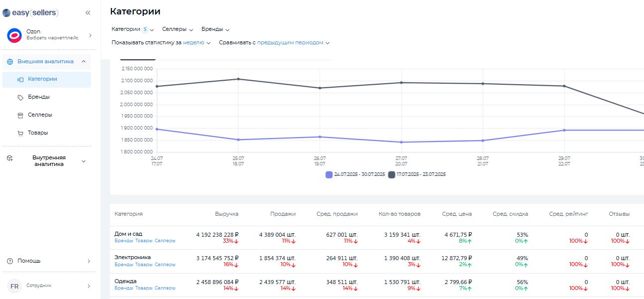Open the Категории filter dropdown
644x299 pixels.
132,29
